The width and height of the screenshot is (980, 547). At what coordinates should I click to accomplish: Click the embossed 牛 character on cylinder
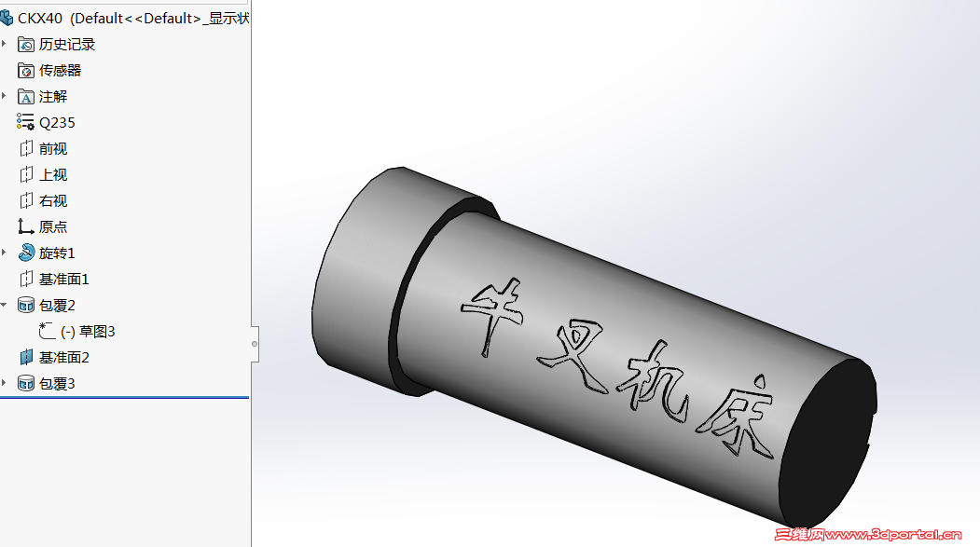pyautogui.click(x=492, y=317)
